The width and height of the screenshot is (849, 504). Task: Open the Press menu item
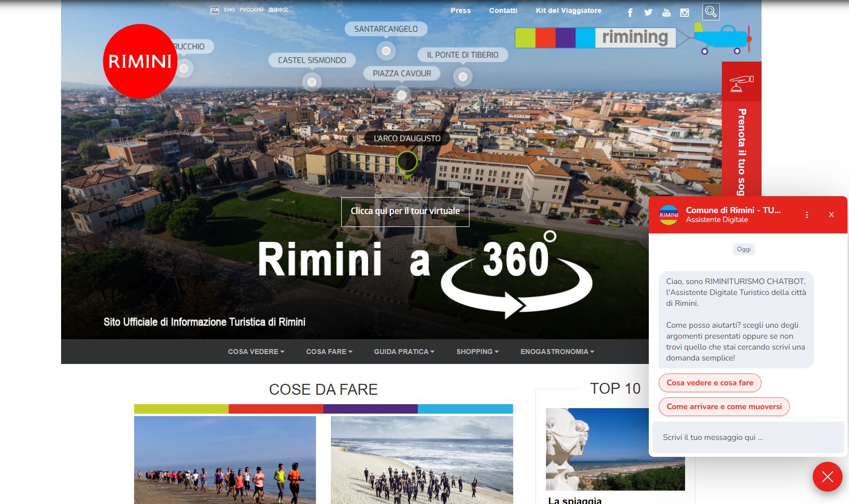(x=461, y=10)
